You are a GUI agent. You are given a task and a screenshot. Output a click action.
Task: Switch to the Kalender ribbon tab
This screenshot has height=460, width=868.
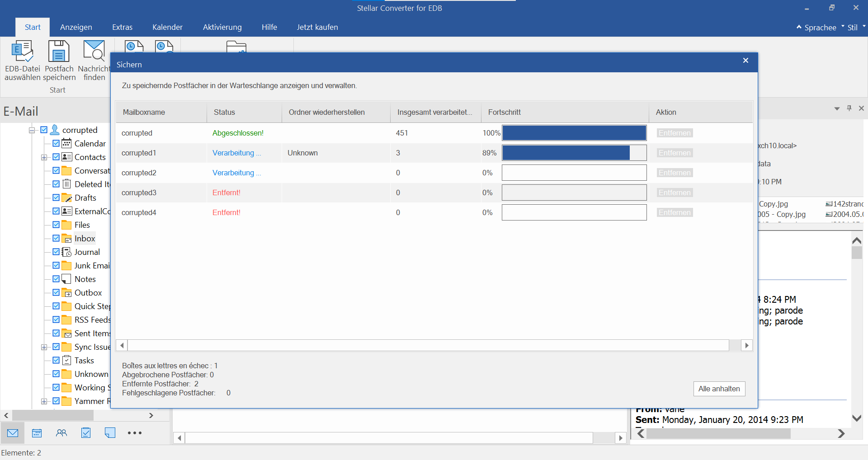coord(167,27)
